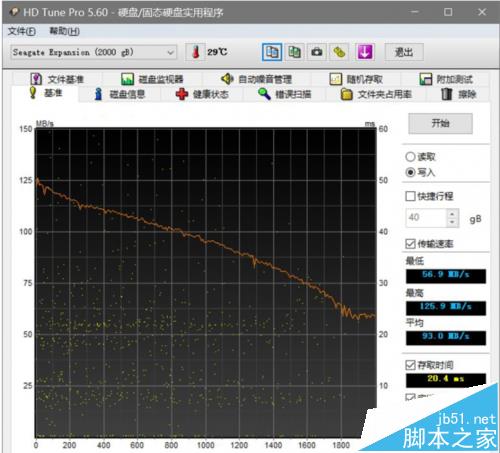Screen dimensions: 500x453
Task: Uncheck the 存取时间 checkbox
Action: pos(410,365)
